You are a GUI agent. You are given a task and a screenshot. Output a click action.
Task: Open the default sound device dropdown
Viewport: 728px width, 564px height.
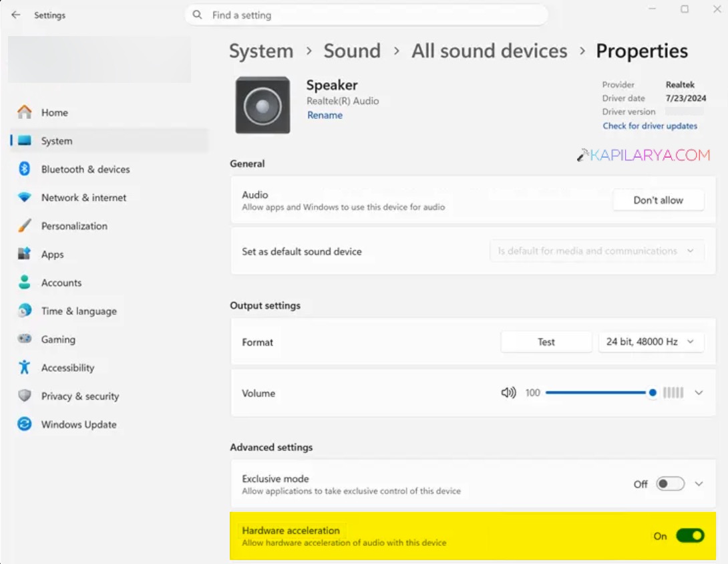tap(597, 251)
